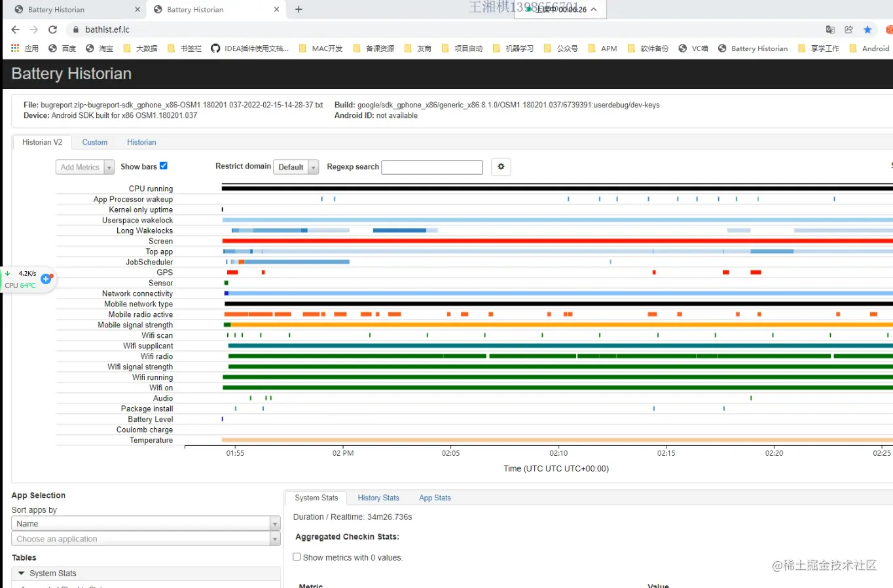Image resolution: width=893 pixels, height=588 pixels.
Task: Click the JobScheduler row label
Action: point(149,262)
